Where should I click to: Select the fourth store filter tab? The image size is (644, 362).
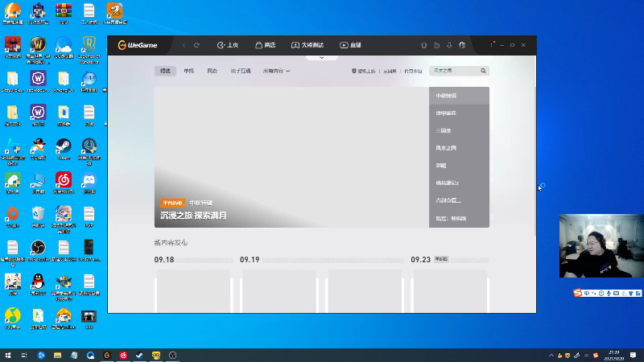[x=241, y=71]
